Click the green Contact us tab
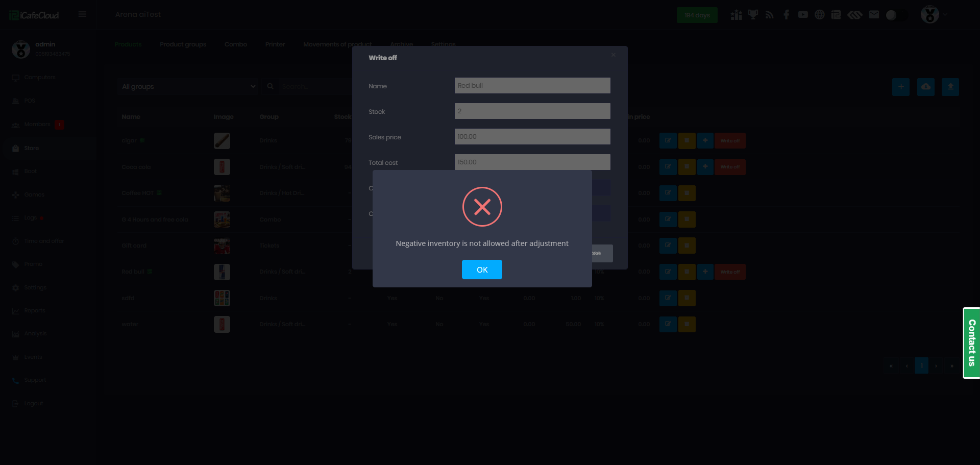The height and width of the screenshot is (465, 980). (971, 342)
